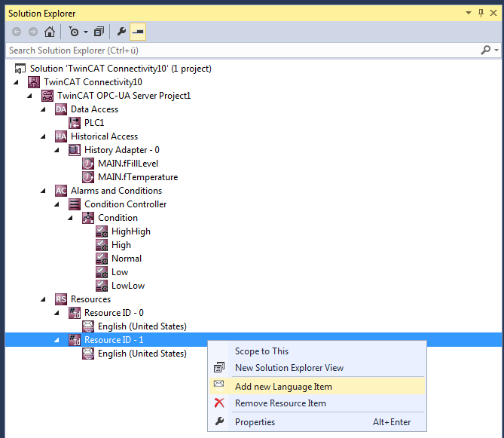This screenshot has height=438, width=504.
Task: Select the LowLow label
Action: pos(128,286)
